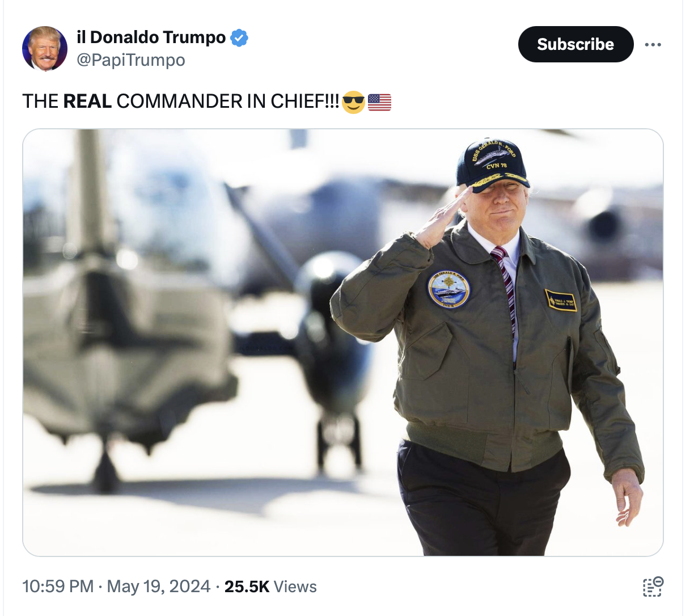Click the bold word REAL

(x=87, y=102)
